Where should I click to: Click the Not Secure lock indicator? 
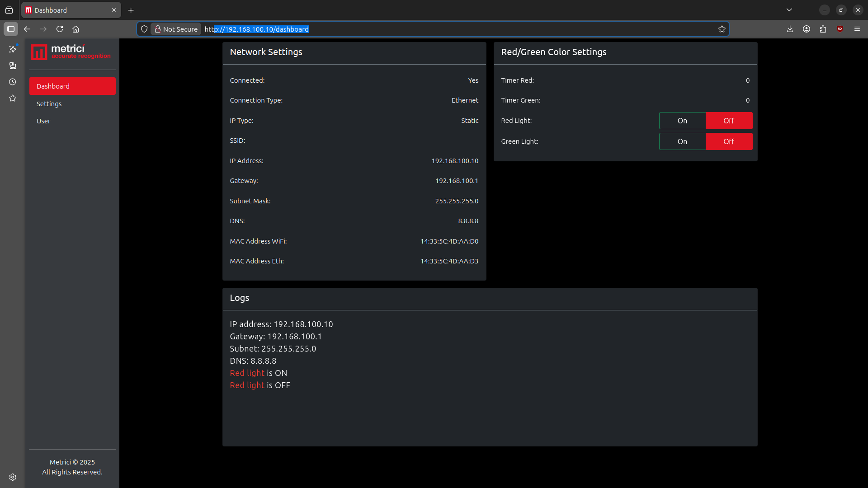tap(176, 29)
